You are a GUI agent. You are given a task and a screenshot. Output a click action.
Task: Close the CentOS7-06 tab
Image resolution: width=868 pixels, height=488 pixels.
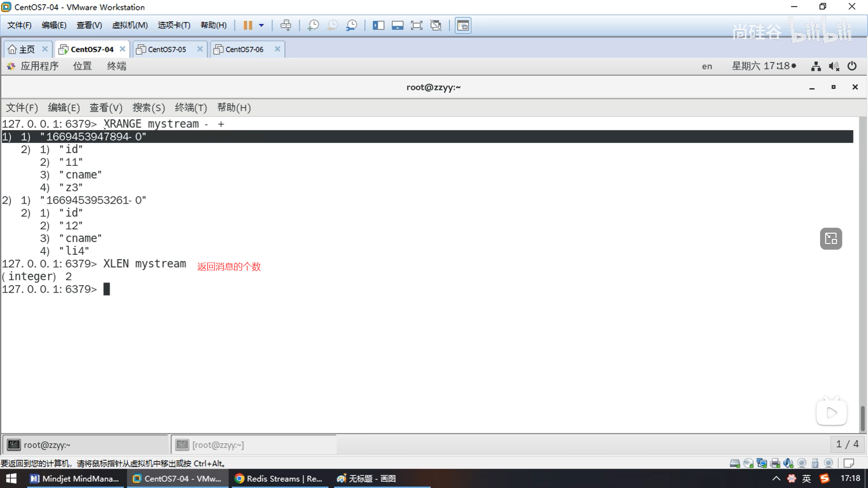click(x=278, y=49)
